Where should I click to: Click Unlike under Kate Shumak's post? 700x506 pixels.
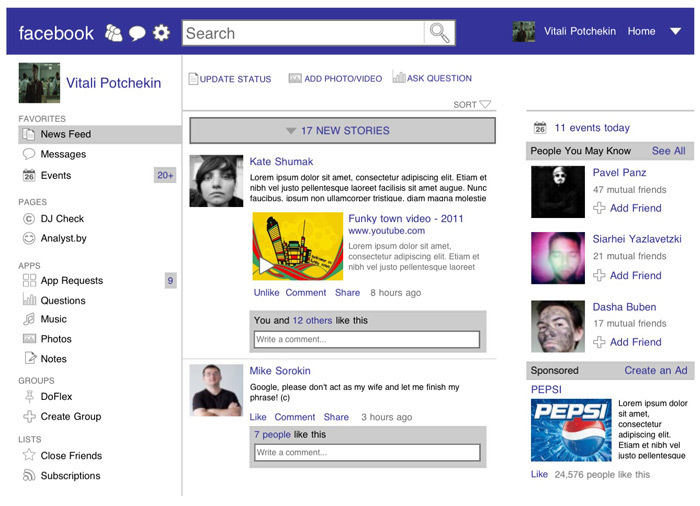point(266,293)
